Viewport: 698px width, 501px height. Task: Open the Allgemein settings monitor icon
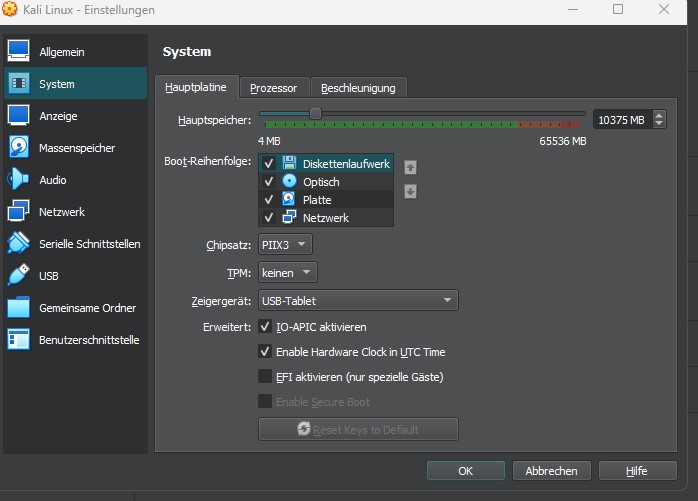pos(18,51)
